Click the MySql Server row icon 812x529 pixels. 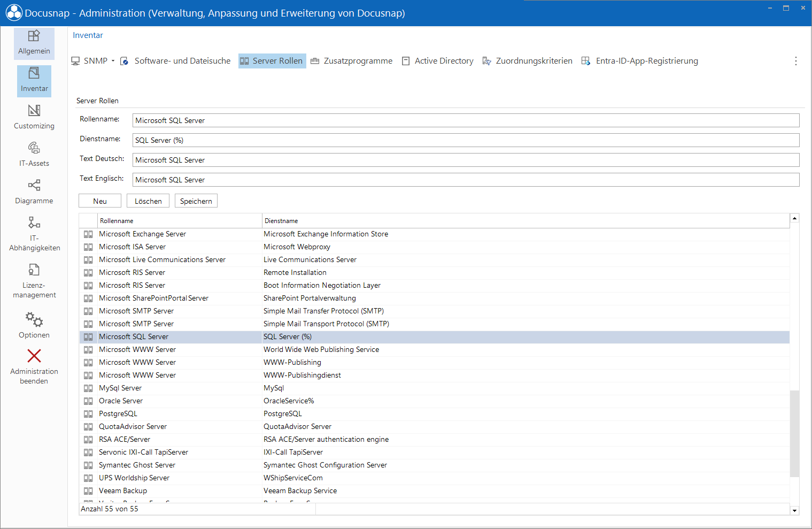click(88, 388)
